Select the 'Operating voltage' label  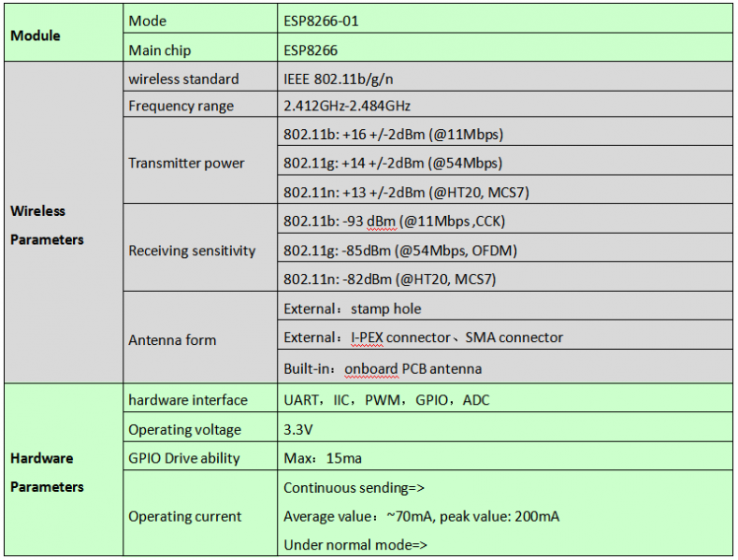(x=200, y=427)
